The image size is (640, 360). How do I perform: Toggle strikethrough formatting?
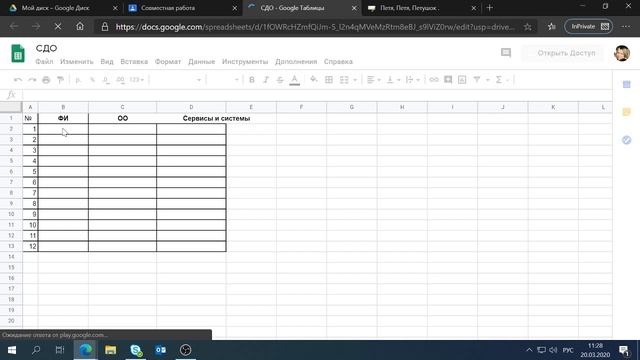click(x=280, y=80)
